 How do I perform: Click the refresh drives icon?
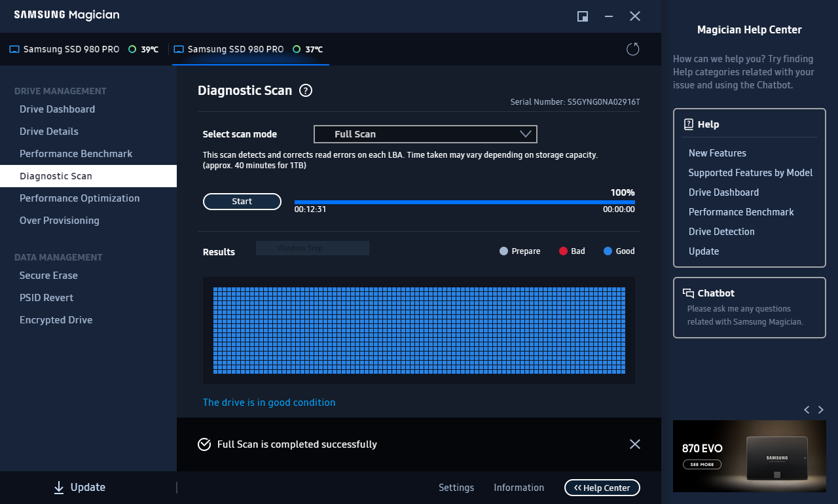(x=632, y=49)
